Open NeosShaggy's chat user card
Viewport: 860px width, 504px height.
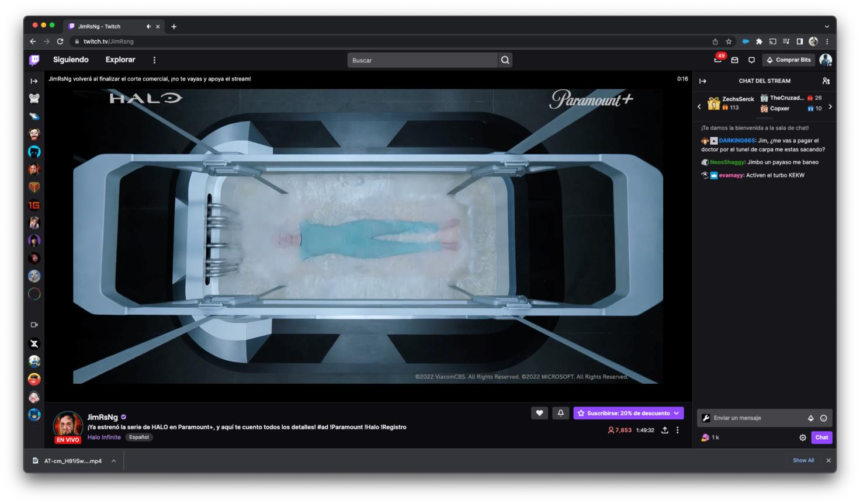click(727, 162)
